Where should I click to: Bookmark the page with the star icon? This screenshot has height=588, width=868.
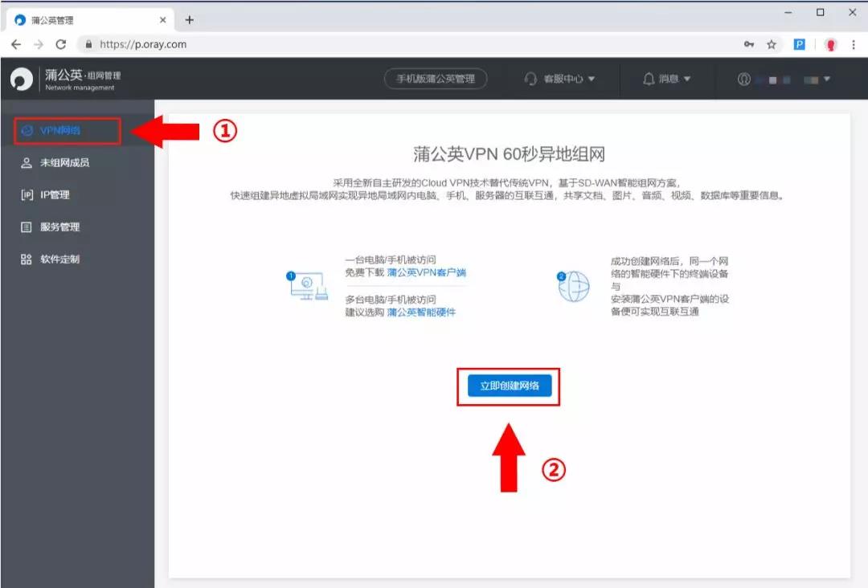pos(770,45)
